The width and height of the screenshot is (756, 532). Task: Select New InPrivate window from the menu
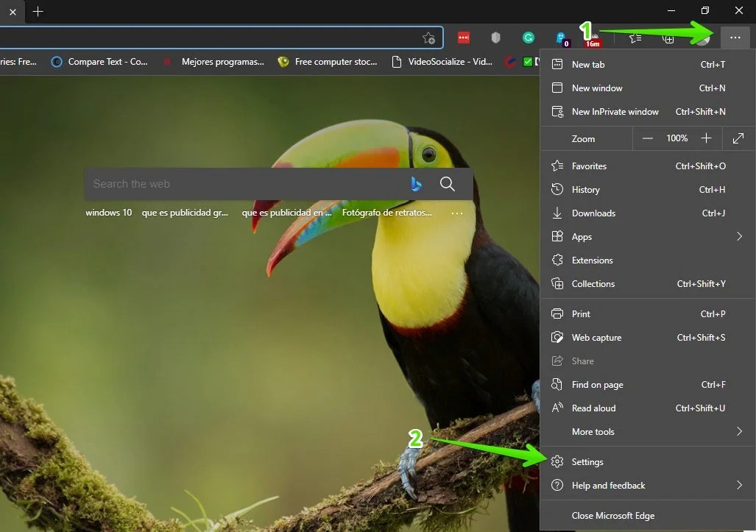(x=615, y=111)
